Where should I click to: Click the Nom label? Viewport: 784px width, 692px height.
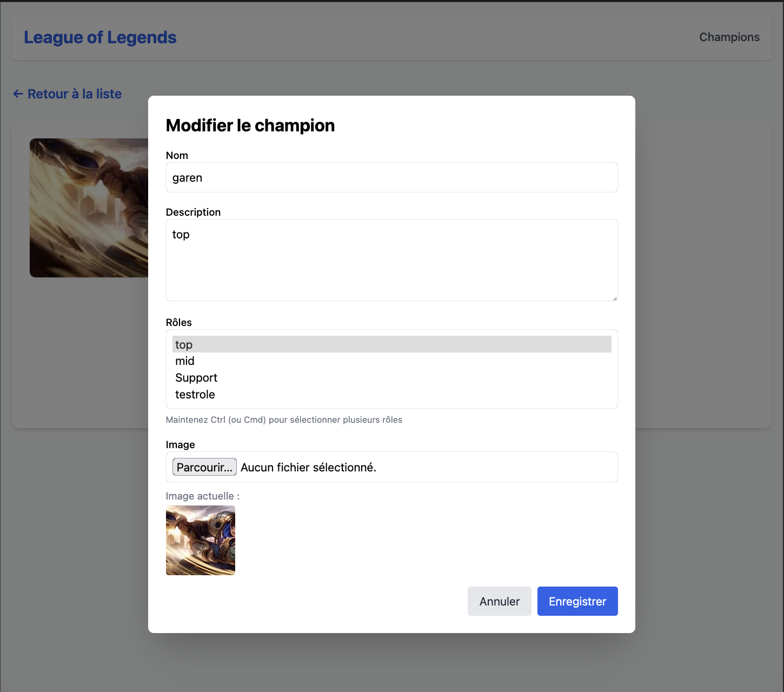(177, 155)
